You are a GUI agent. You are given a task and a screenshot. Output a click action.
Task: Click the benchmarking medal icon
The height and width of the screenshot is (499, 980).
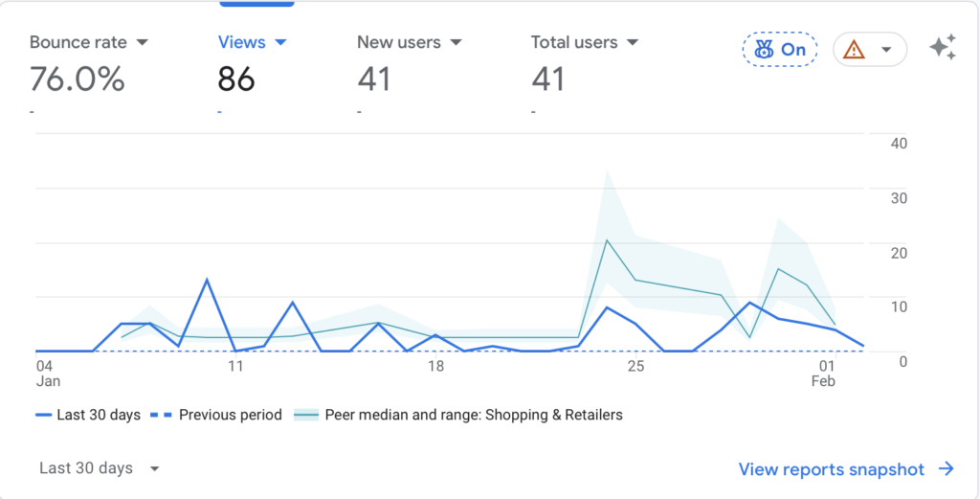(765, 50)
